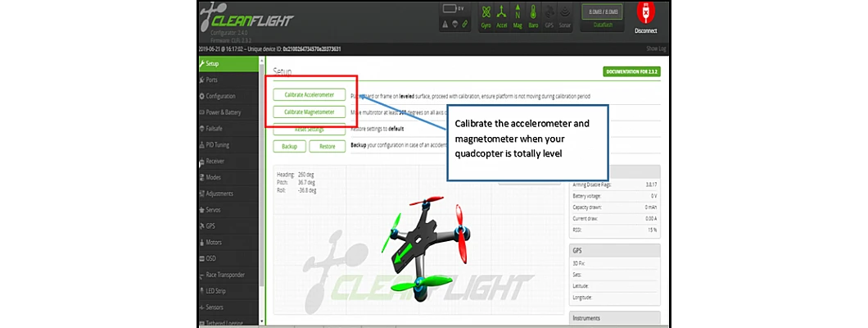Click the Reset Settings button
Viewport: 868px width, 328px height.
[x=309, y=129]
